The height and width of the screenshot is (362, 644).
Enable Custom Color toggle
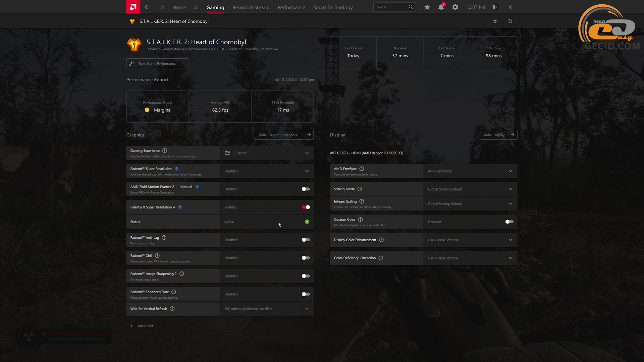pyautogui.click(x=509, y=222)
